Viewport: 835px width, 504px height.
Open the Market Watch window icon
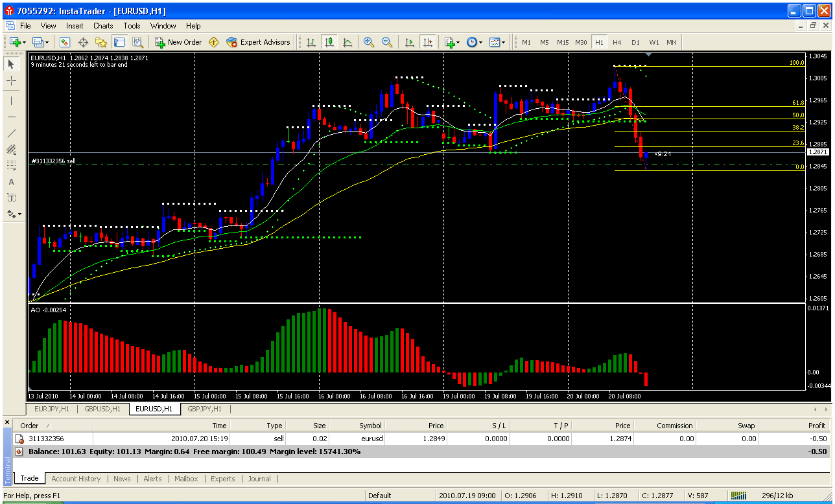click(x=65, y=42)
